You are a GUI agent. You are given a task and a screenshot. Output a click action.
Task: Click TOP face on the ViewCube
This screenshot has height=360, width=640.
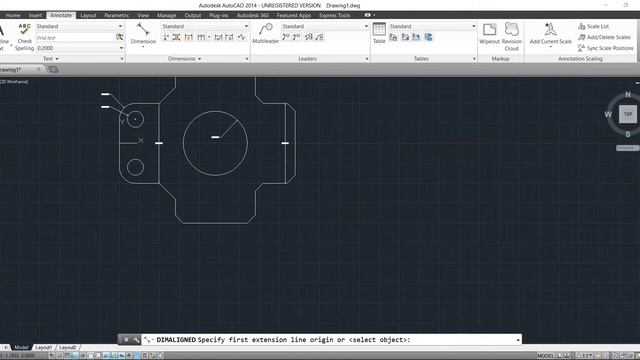point(628,114)
